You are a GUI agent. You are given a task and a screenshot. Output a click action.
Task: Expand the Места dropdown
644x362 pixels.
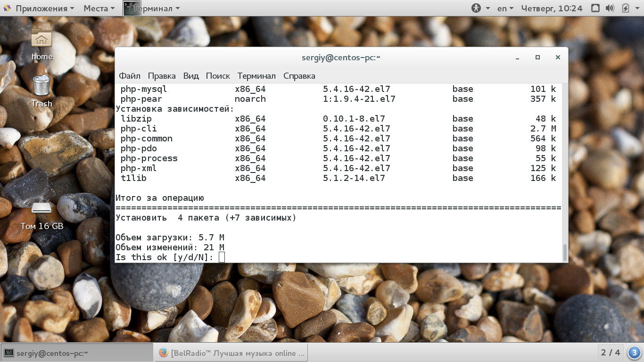click(x=99, y=8)
